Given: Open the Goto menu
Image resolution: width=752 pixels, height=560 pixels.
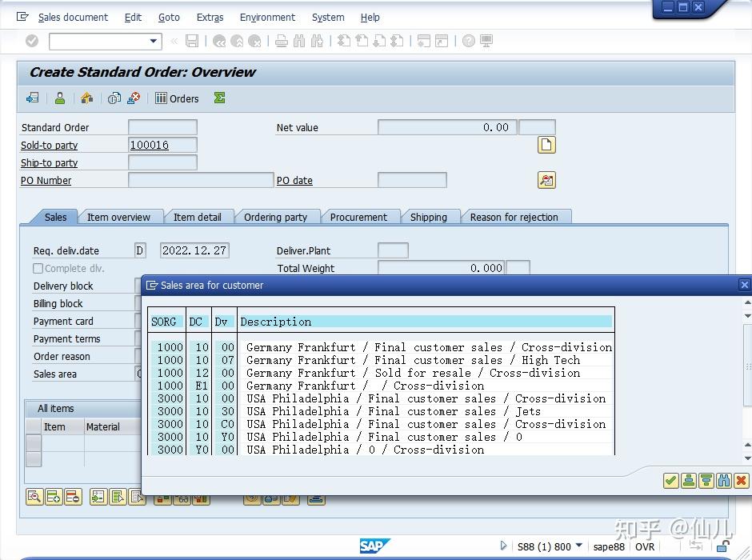Looking at the screenshot, I should pyautogui.click(x=170, y=17).
